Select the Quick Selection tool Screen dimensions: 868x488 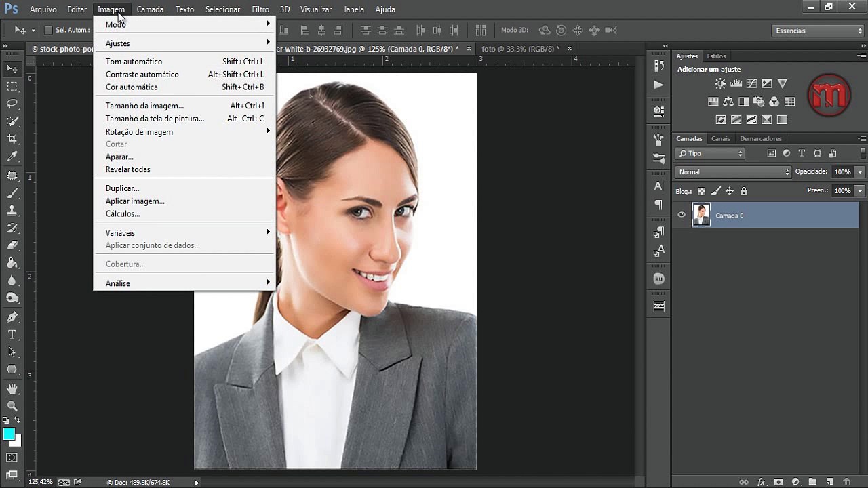pyautogui.click(x=12, y=121)
